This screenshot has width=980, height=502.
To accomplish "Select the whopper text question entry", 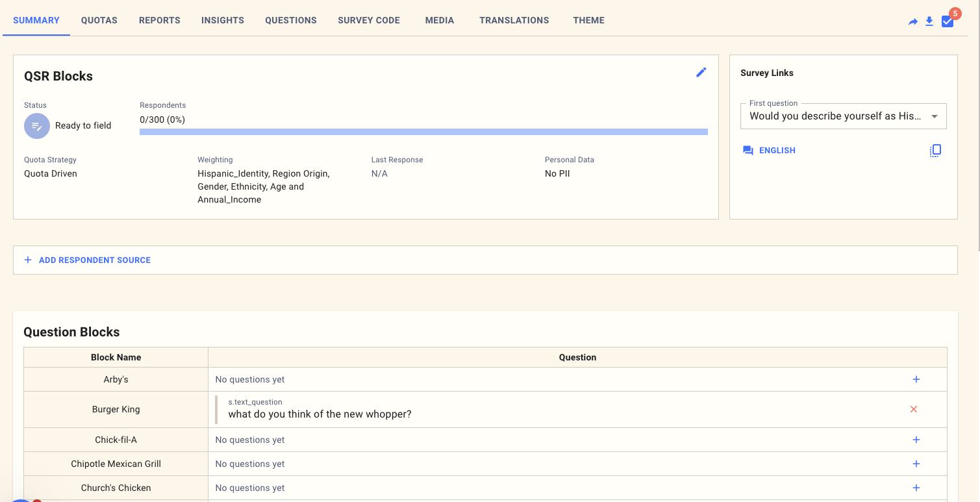I will pyautogui.click(x=320, y=414).
